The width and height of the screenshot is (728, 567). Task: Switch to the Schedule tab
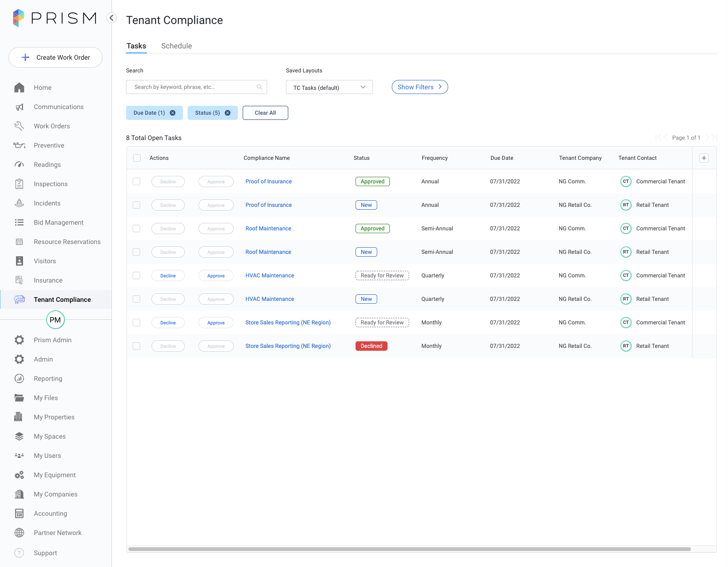[176, 46]
